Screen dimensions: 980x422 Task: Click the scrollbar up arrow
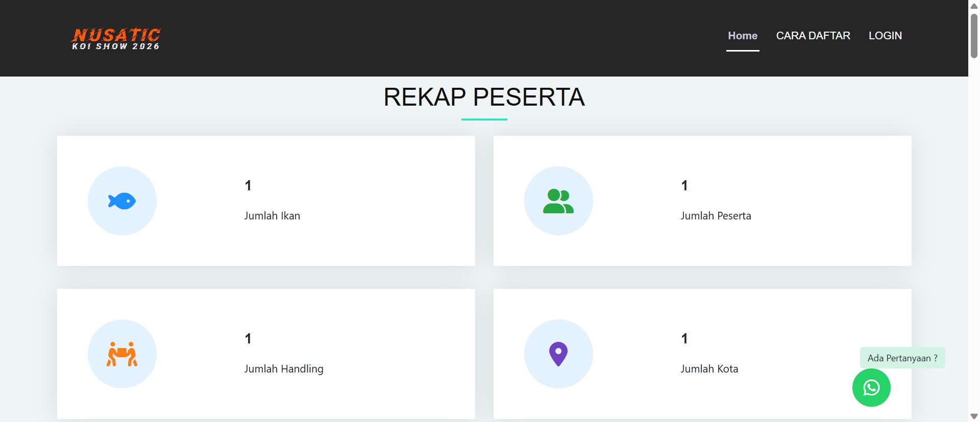[x=974, y=6]
